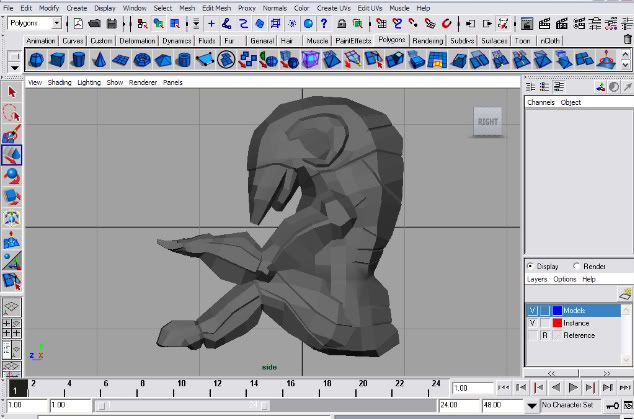Toggle visibility of the Instance layer
Image resolution: width=634 pixels, height=419 pixels.
tap(531, 323)
